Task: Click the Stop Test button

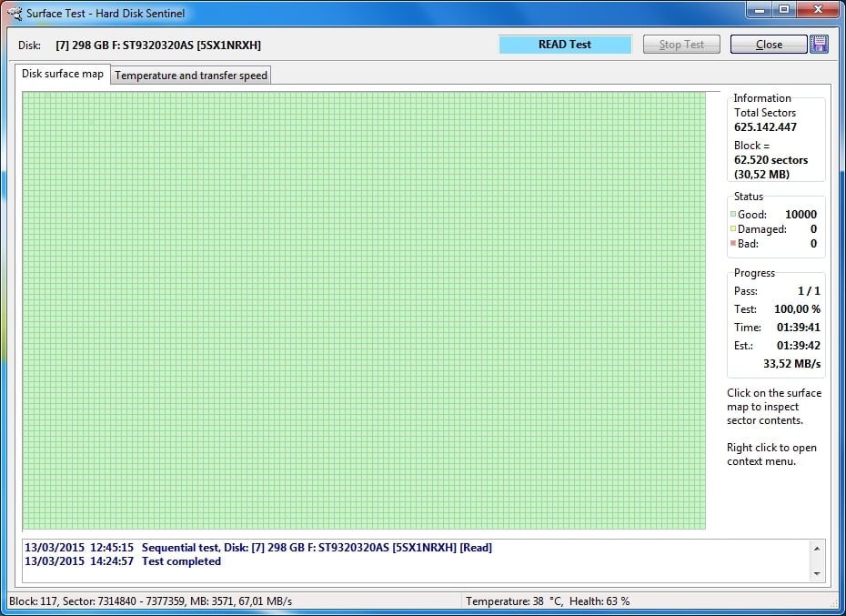Action: [x=681, y=45]
